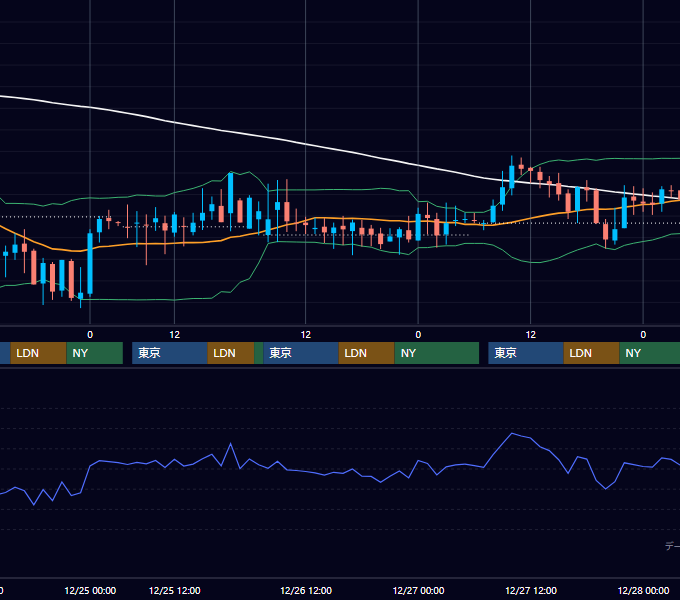Select the LDN session bar before 12/28 00:00
This screenshot has height=600, width=680.
(x=592, y=353)
